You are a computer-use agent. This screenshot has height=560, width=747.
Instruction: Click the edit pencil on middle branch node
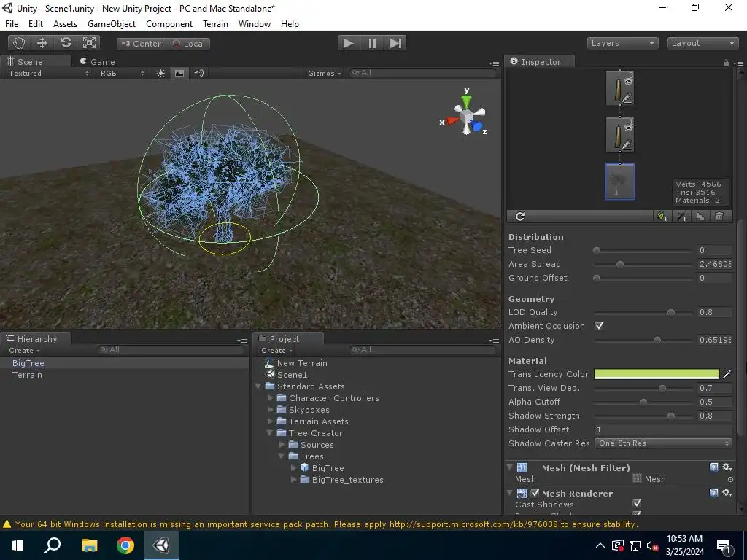[x=627, y=145]
